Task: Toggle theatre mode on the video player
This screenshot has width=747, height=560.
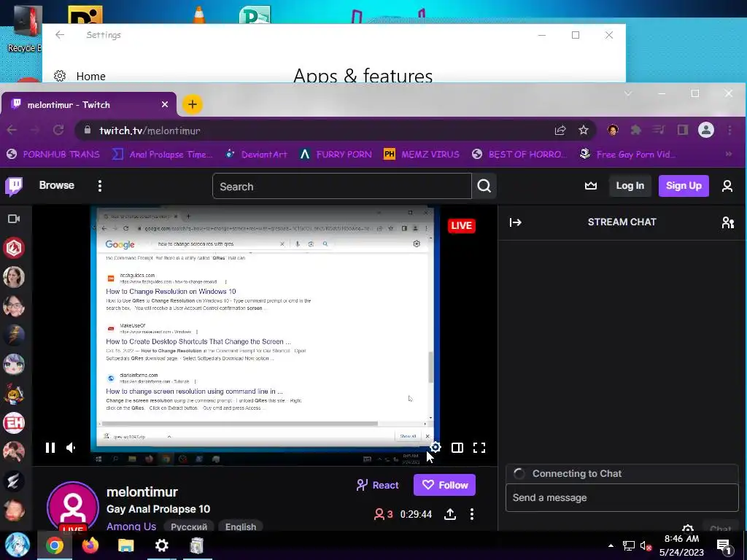Action: click(x=457, y=447)
